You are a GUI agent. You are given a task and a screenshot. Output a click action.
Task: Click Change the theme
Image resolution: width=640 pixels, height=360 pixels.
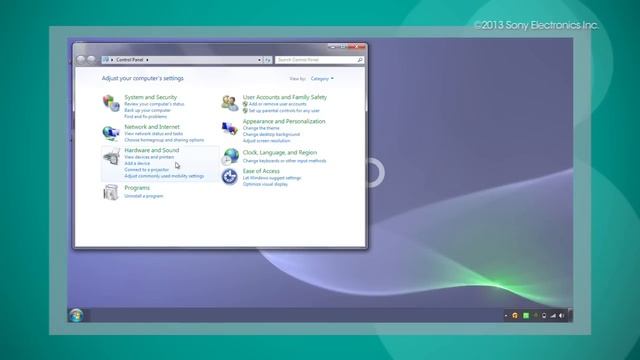[261, 128]
